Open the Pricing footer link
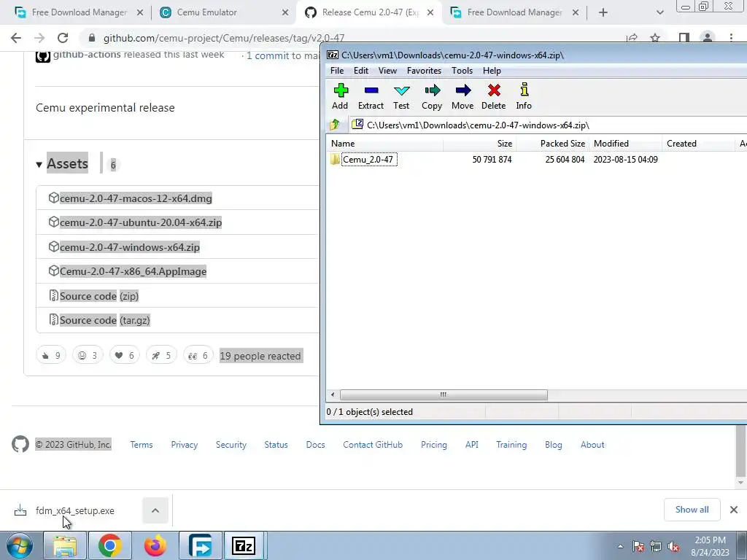Screen dimensions: 747x560 434,445
